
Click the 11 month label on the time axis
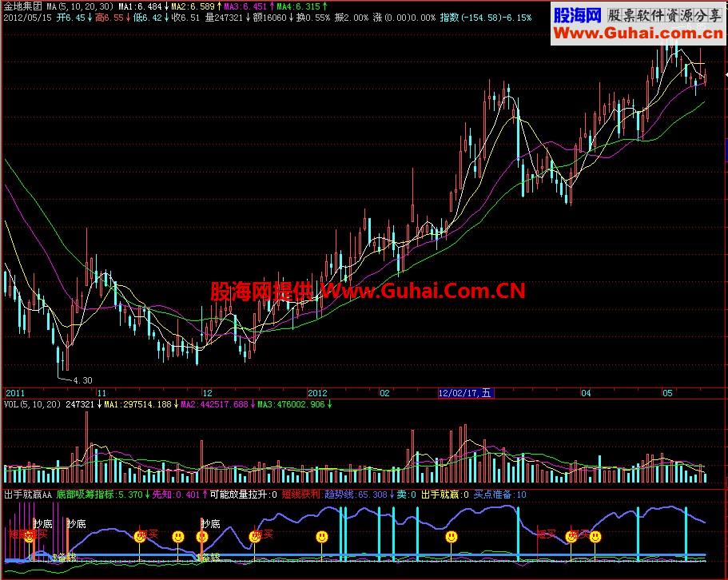point(101,393)
